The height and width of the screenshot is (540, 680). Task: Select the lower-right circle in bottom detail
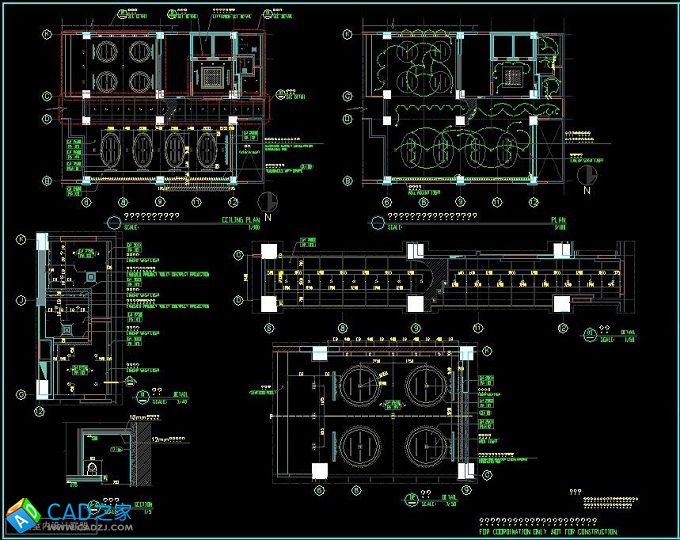(428, 445)
